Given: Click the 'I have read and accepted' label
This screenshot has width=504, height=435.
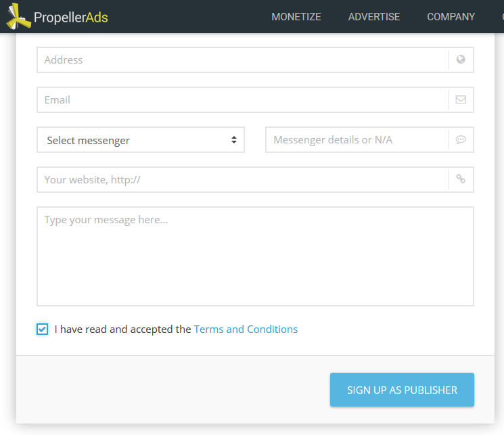Looking at the screenshot, I should point(122,329).
